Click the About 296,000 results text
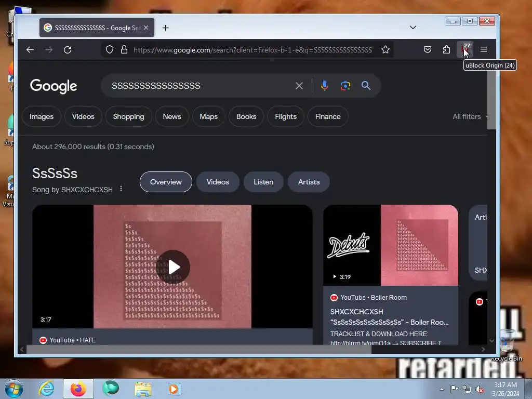The height and width of the screenshot is (399, 532). pos(93,147)
